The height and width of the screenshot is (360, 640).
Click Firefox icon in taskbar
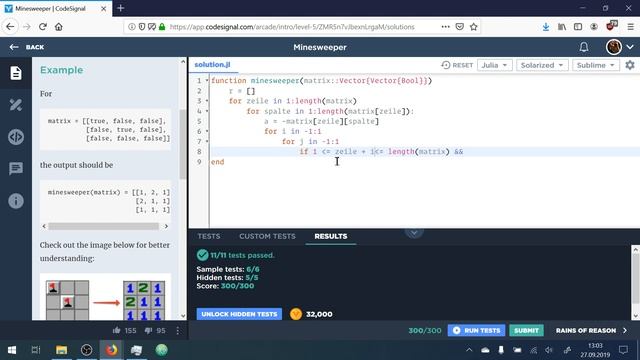[x=111, y=350]
